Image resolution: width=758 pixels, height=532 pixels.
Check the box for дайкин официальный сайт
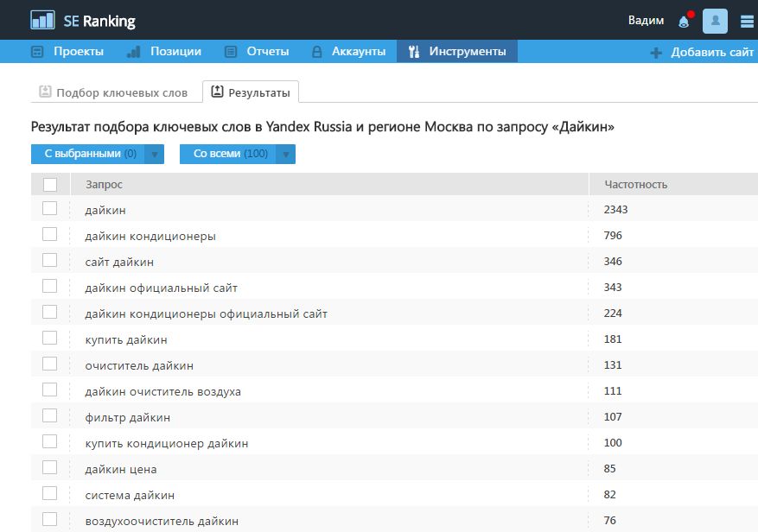[x=50, y=286]
